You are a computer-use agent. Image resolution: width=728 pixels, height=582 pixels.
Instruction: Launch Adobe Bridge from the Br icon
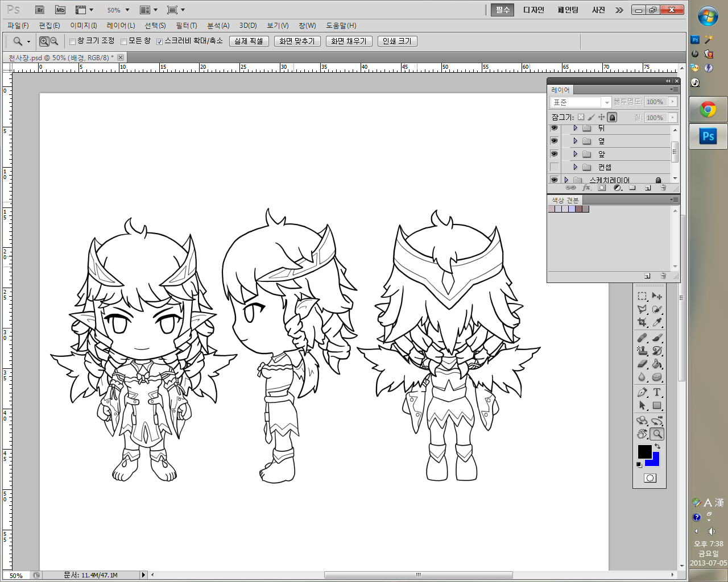[x=40, y=10]
